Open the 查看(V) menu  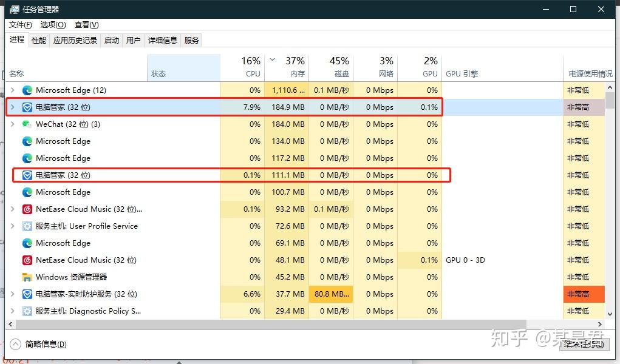pyautogui.click(x=87, y=25)
